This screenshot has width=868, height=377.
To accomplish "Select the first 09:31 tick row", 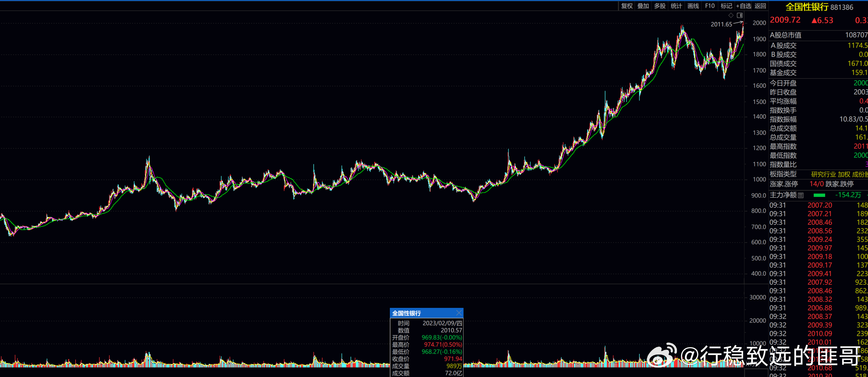I will pos(818,205).
